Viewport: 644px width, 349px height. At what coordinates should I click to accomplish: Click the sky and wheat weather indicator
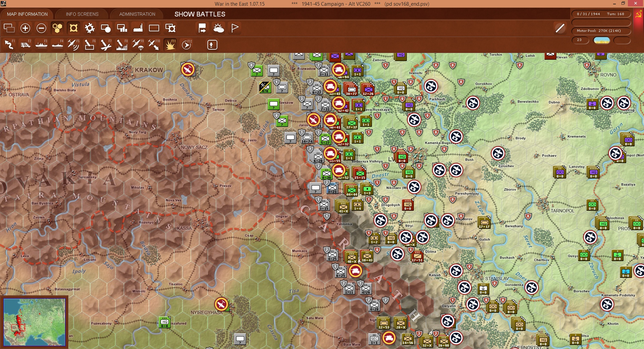coord(602,40)
